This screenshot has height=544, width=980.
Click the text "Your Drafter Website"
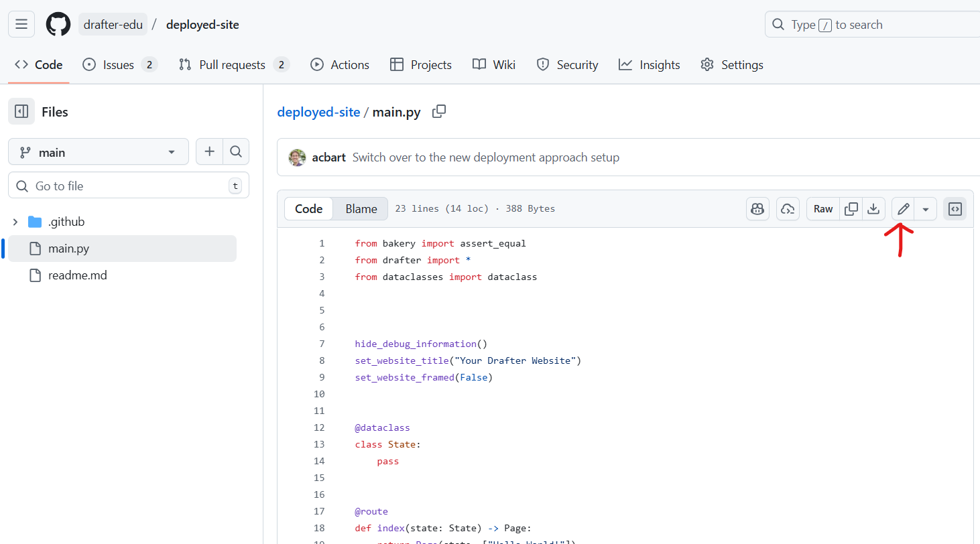pyautogui.click(x=515, y=360)
